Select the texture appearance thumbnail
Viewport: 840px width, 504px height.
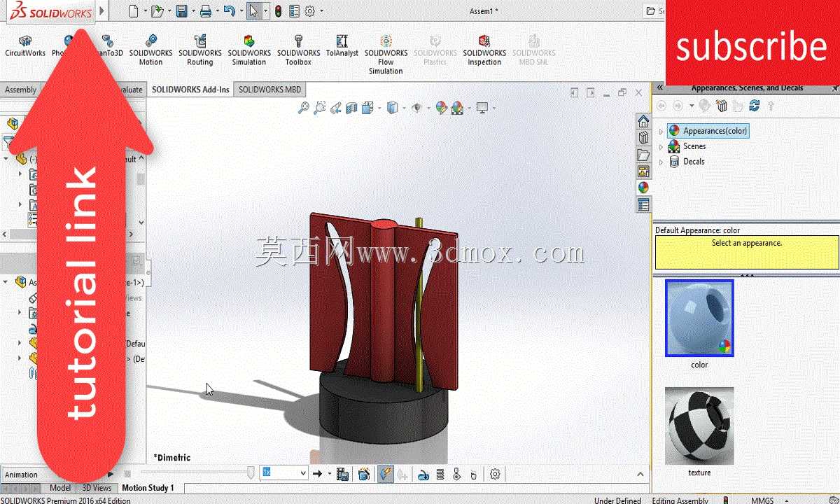click(x=699, y=426)
